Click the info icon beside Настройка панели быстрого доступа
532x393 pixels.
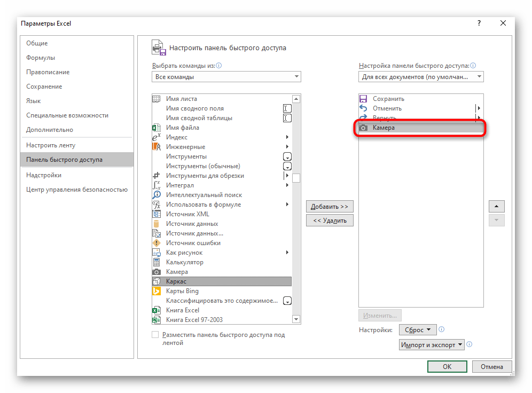[x=473, y=66]
